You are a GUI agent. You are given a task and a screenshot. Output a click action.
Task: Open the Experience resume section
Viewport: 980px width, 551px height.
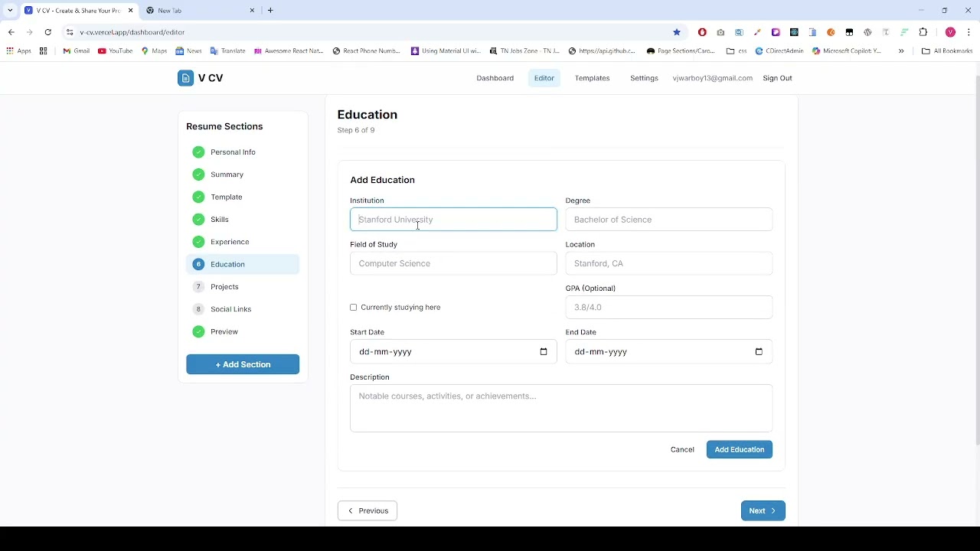[243, 242]
